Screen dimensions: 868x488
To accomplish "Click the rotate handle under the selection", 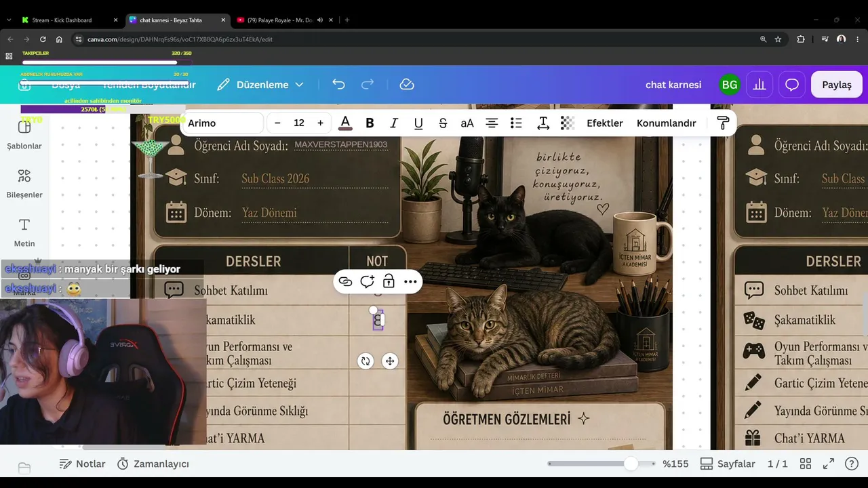I will [x=366, y=361].
